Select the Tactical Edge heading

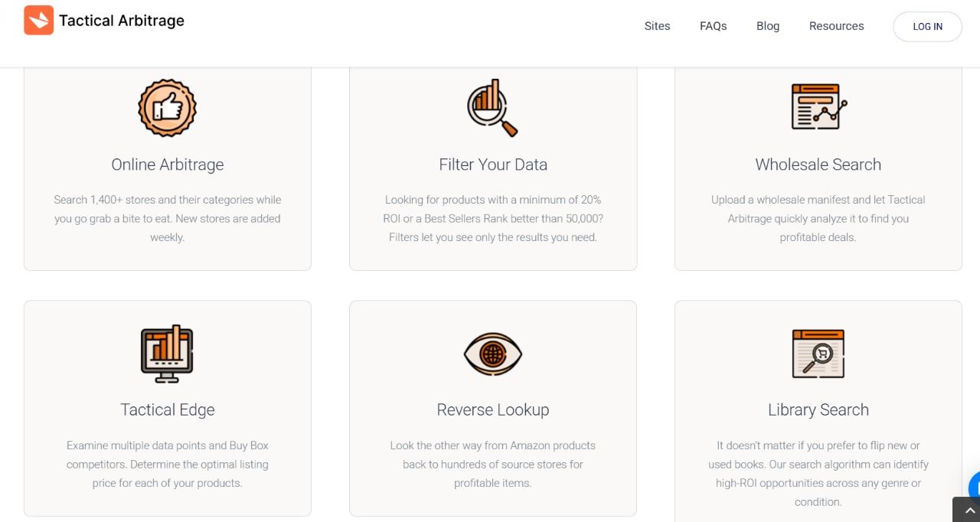point(167,409)
